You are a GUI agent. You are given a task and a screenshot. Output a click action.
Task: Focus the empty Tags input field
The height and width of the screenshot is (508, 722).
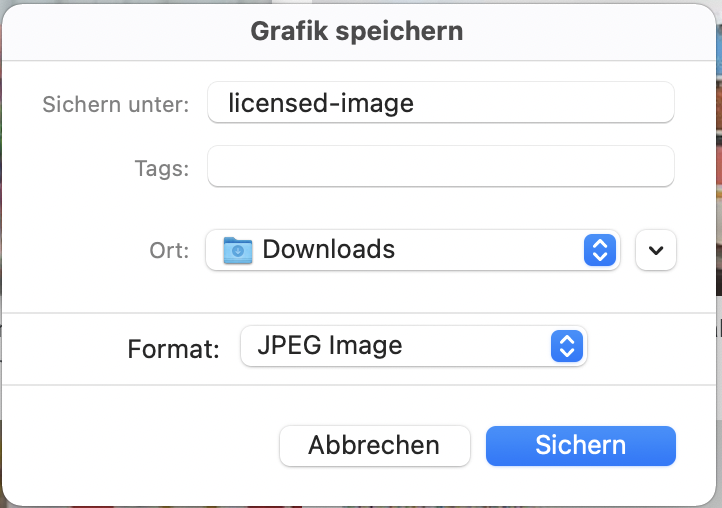440,167
